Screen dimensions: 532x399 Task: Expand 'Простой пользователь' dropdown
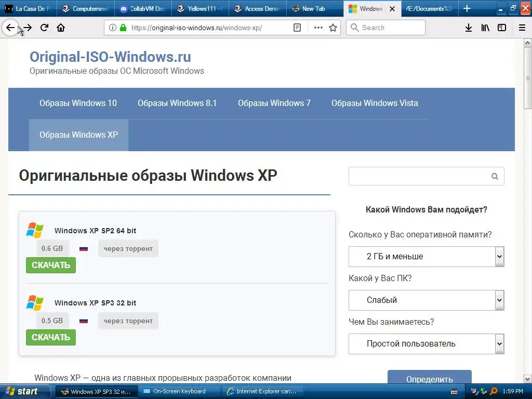click(x=426, y=344)
